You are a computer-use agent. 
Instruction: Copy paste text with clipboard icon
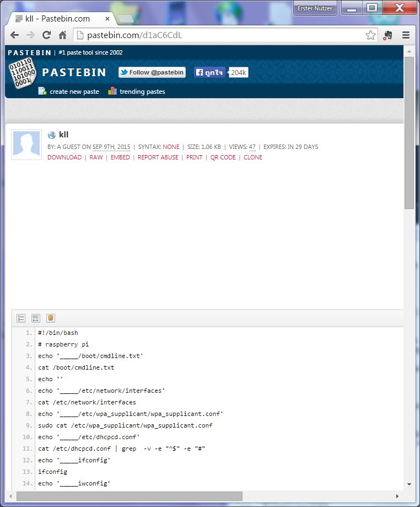(x=51, y=318)
